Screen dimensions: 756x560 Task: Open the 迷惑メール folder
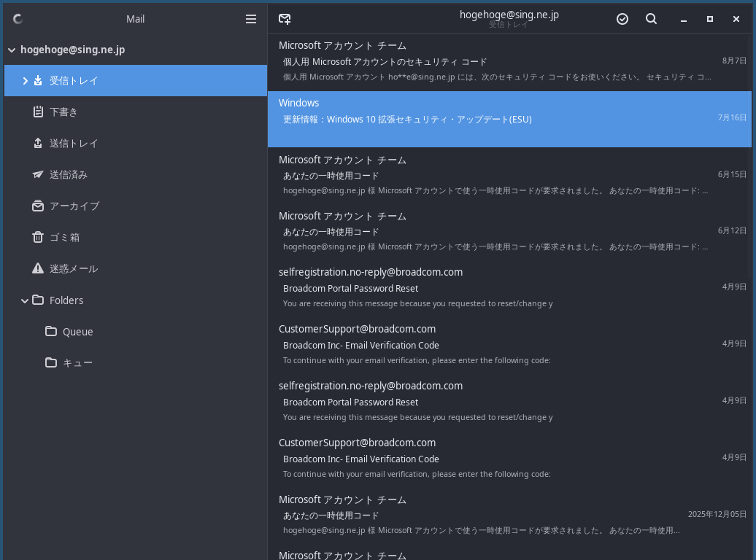[x=136, y=268]
